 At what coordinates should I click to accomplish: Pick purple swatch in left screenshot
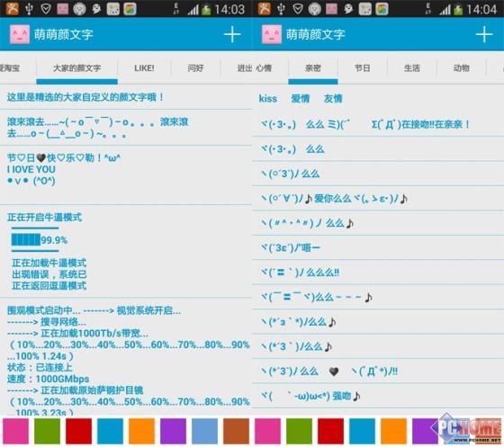(x=173, y=431)
